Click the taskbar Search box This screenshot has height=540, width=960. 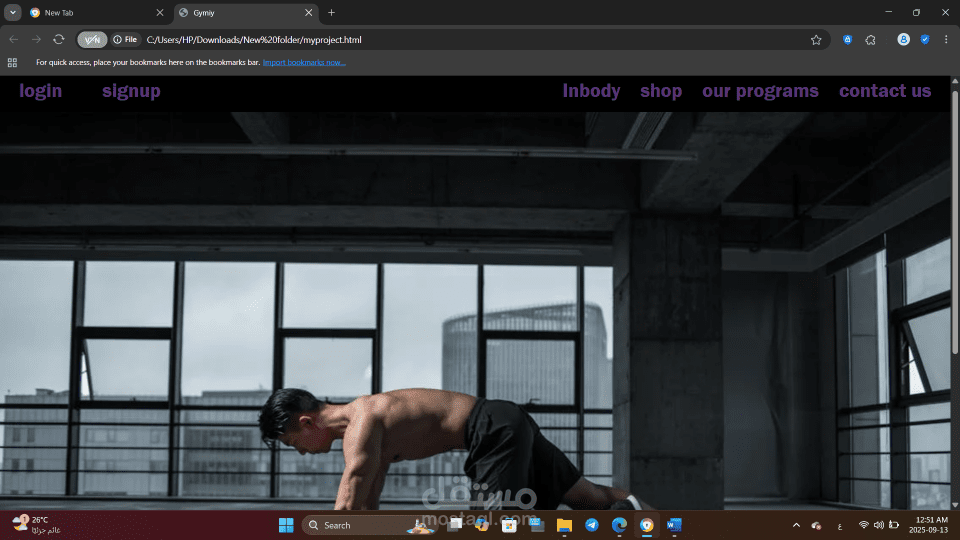point(367,525)
